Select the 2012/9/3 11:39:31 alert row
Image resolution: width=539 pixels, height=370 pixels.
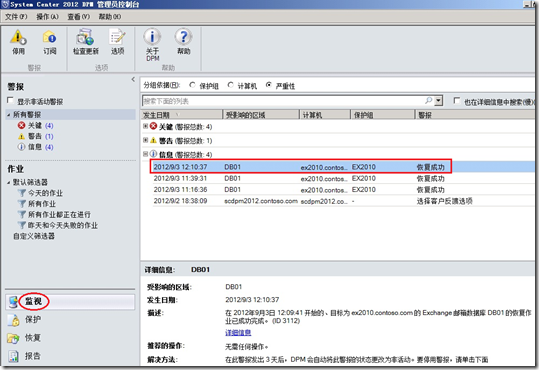tap(342, 178)
